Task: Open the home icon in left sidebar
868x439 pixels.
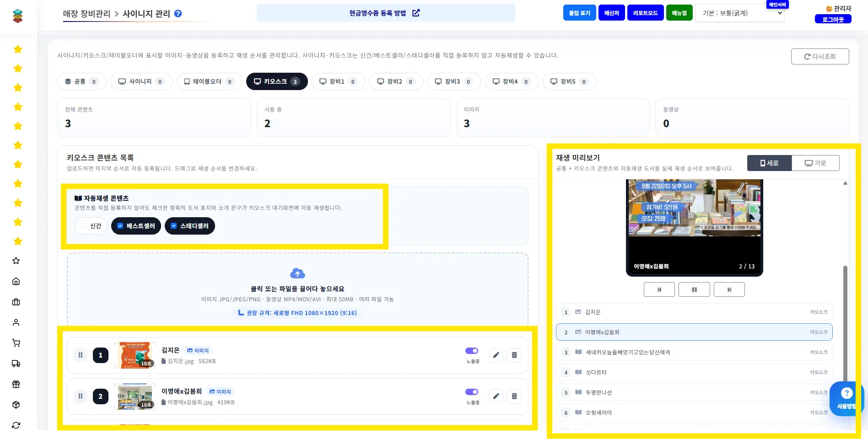Action: 16,281
